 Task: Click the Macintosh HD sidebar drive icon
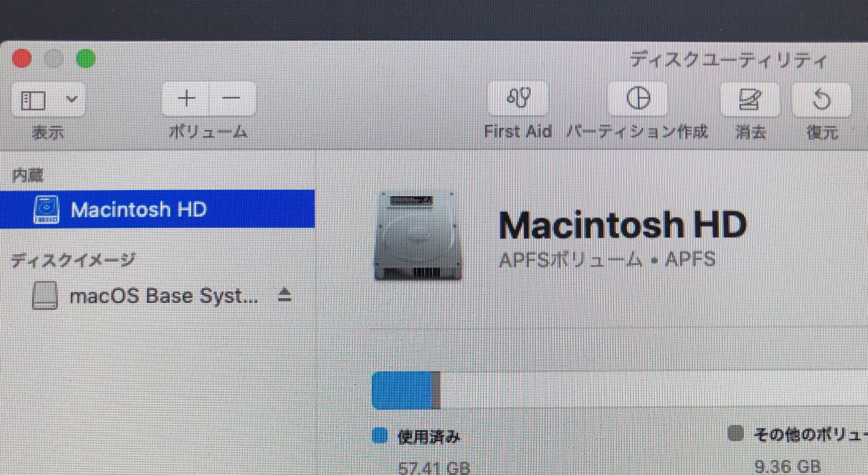click(x=47, y=209)
